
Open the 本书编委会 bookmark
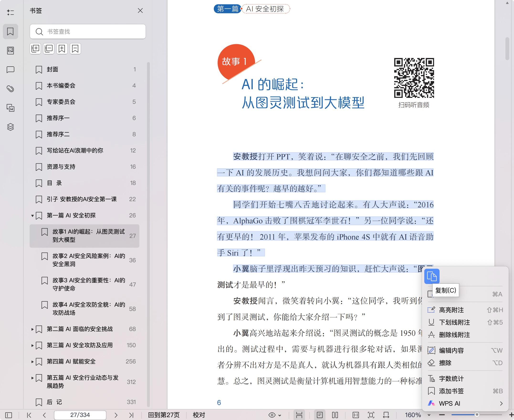[x=84, y=86]
